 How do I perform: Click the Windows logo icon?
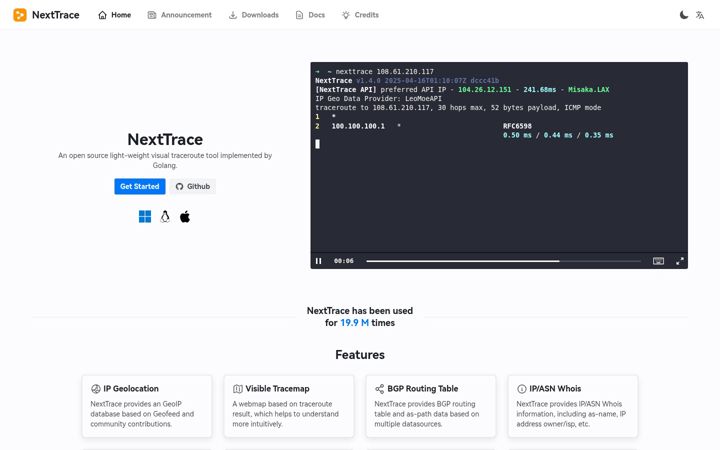[x=145, y=217]
